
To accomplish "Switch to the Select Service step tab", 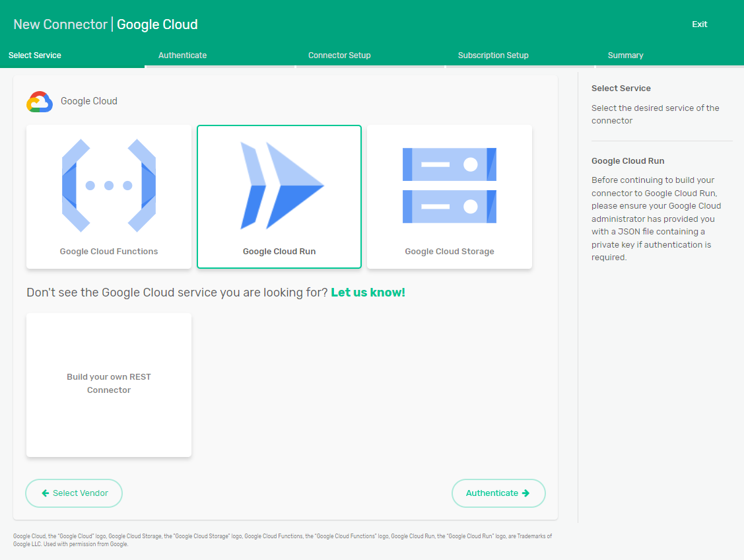I will coord(35,55).
